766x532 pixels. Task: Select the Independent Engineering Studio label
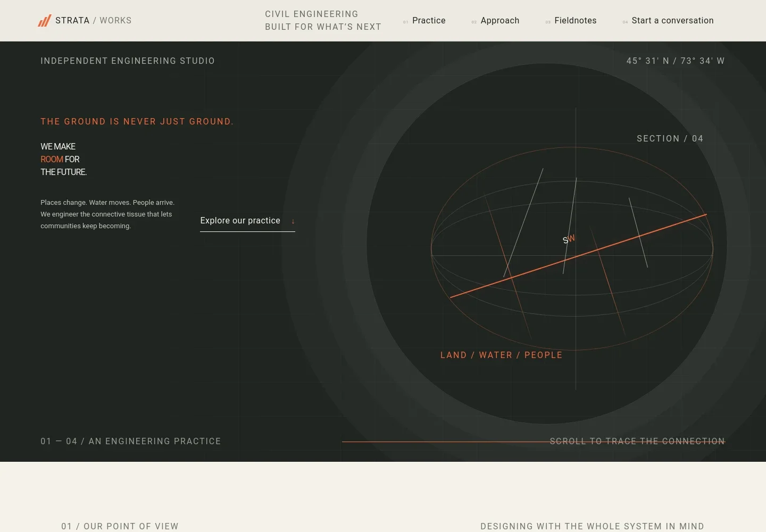[128, 61]
